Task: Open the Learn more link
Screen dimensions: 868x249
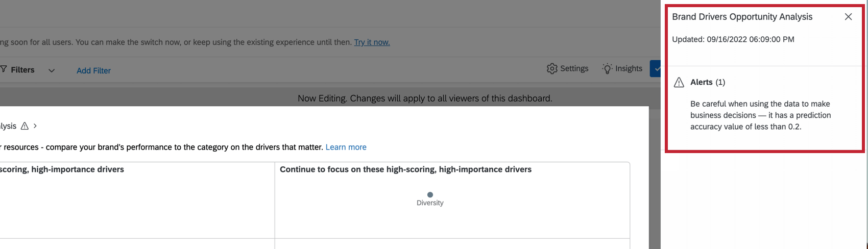Action: pos(346,147)
